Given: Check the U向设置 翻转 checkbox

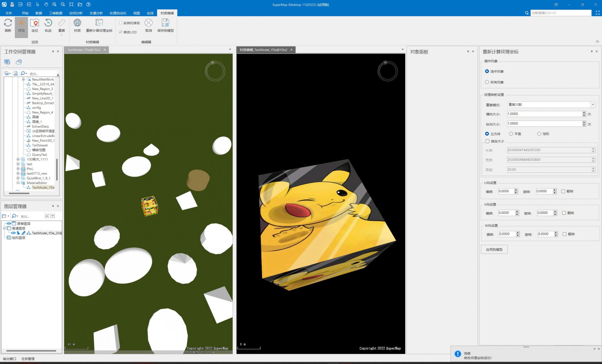Looking at the screenshot, I should [x=563, y=191].
